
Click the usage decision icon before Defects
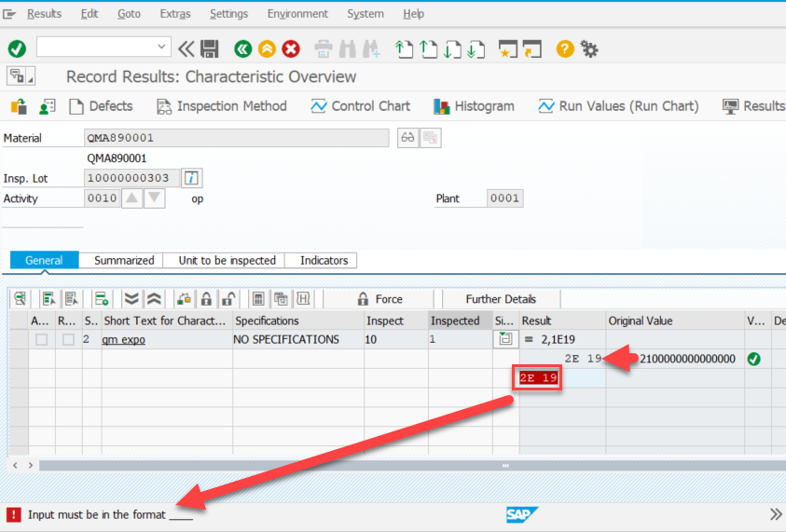tap(19, 106)
